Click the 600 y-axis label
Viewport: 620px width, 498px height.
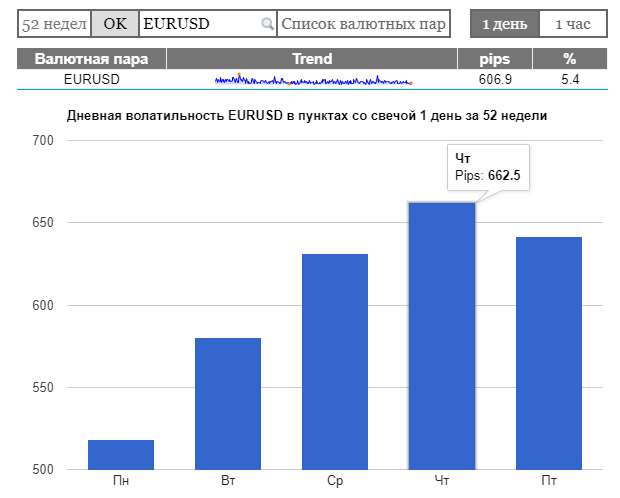pos(43,305)
